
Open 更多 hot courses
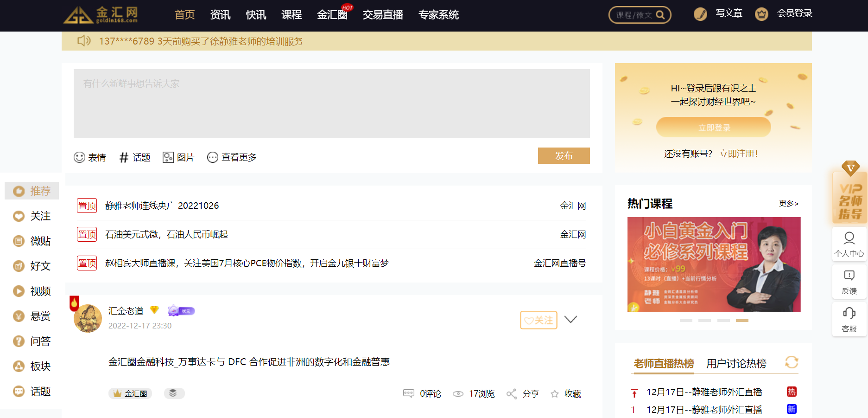(789, 203)
